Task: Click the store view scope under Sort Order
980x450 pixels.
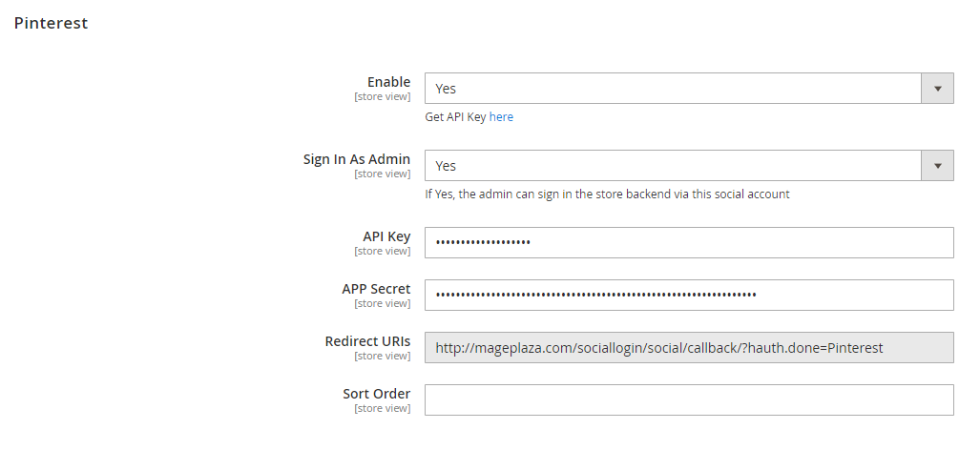Action: click(382, 408)
